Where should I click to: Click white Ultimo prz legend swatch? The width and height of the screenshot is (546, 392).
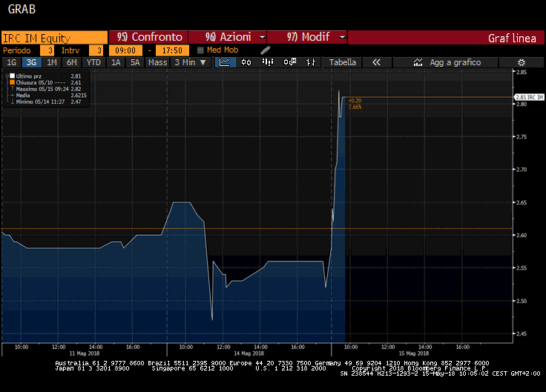pos(12,76)
